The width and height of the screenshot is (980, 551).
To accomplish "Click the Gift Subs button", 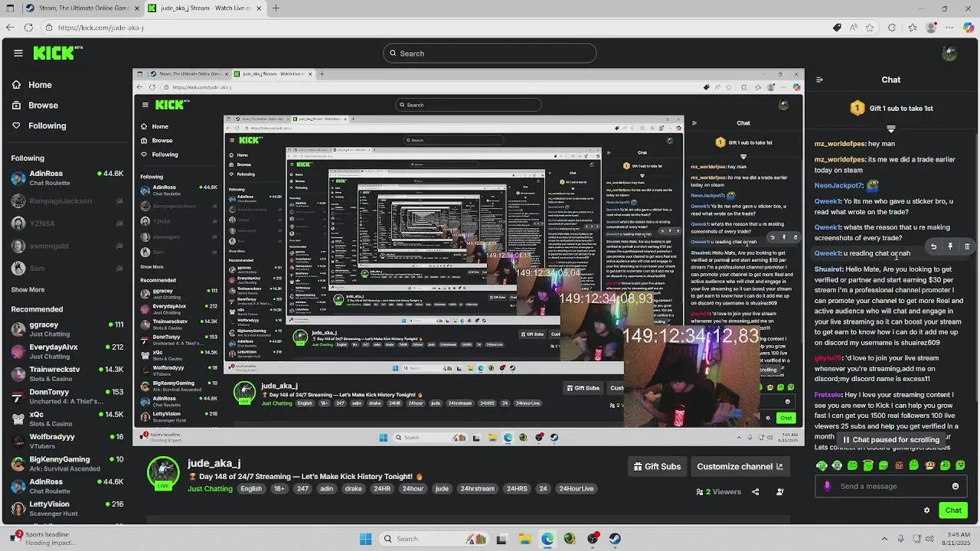I will 657,467.
